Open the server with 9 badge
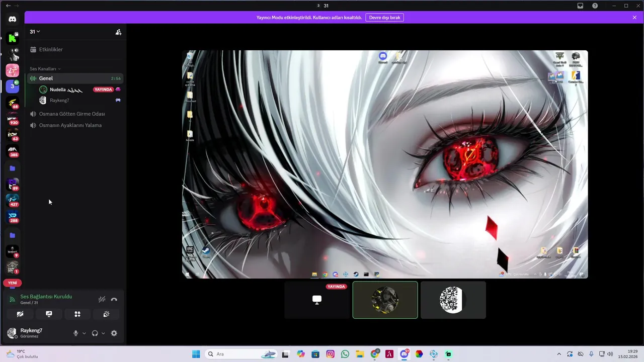The image size is (644, 362). (13, 251)
